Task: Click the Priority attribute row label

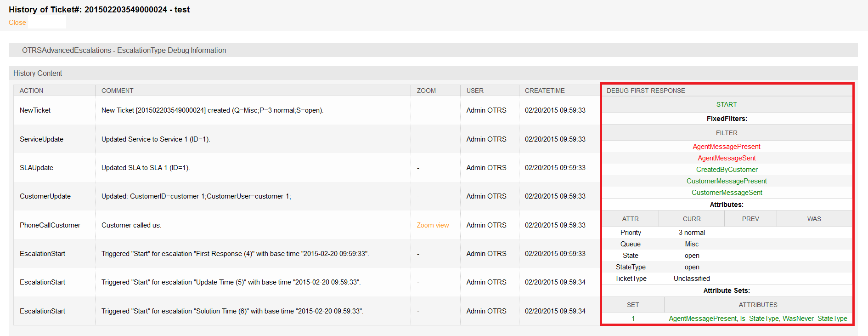Action: (631, 233)
